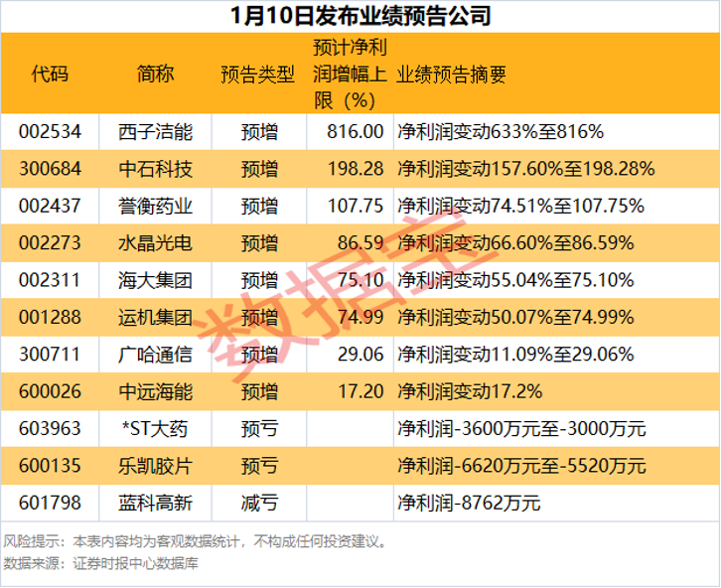Select stock code 300711

pyautogui.click(x=50, y=355)
